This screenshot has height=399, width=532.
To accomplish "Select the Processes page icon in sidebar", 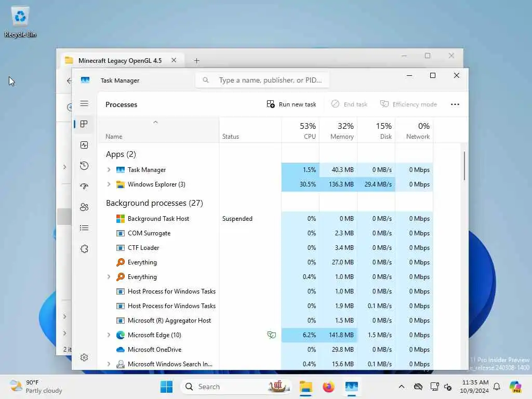I will click(x=84, y=124).
